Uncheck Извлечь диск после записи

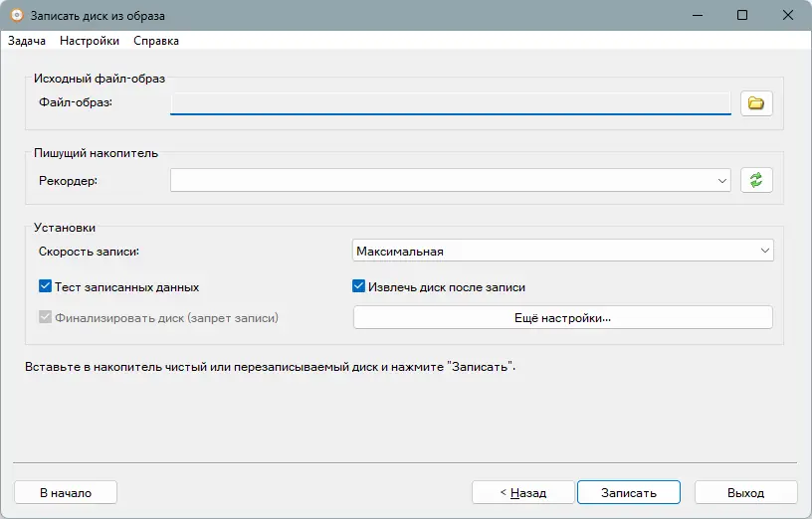click(x=360, y=287)
